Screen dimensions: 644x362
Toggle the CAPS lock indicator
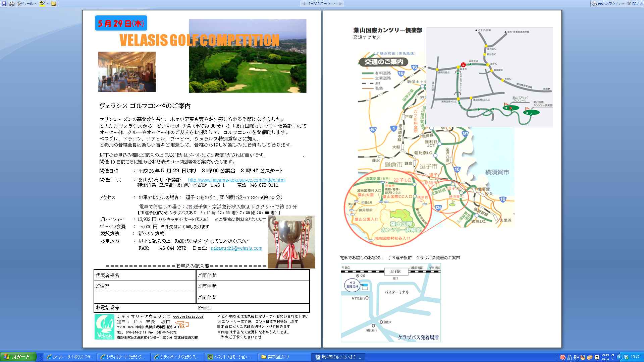(x=605, y=355)
